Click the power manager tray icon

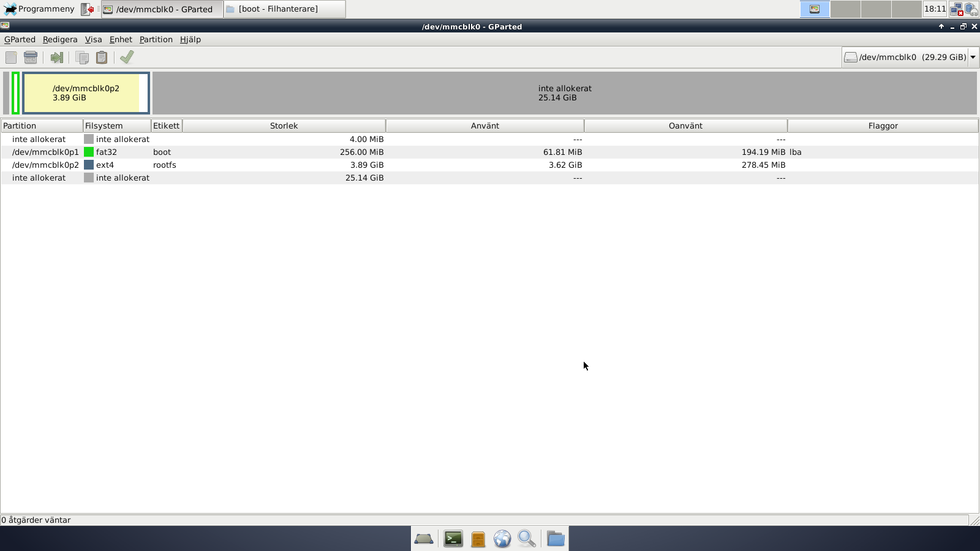(971, 9)
